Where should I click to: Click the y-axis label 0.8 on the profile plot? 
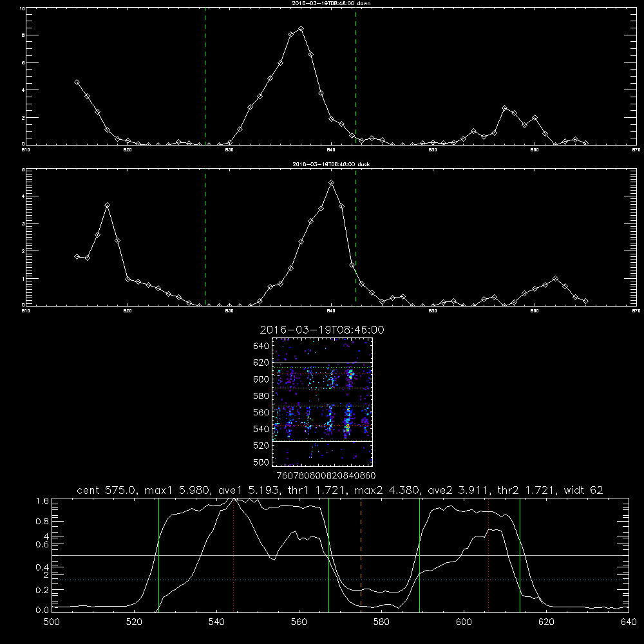(x=43, y=521)
